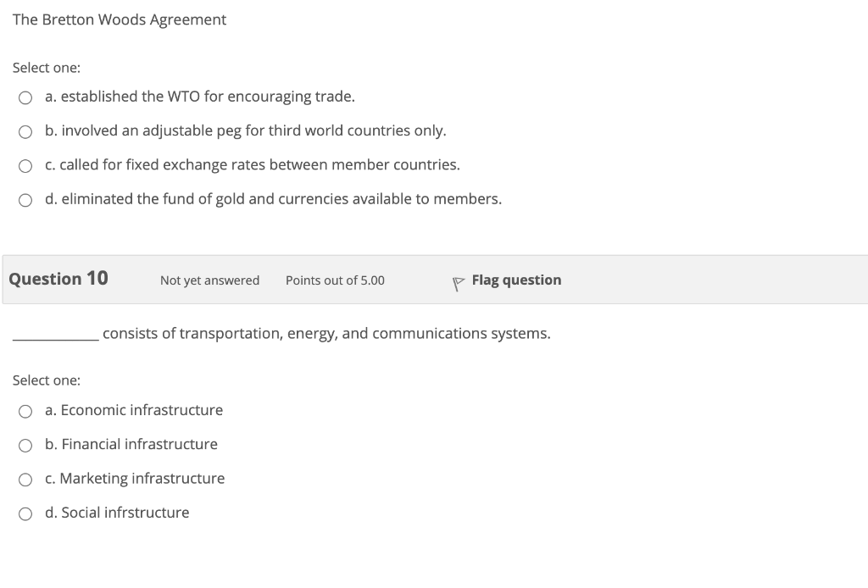The image size is (868, 588).
Task: Click the blank line in the fill-in question
Action: click(53, 334)
